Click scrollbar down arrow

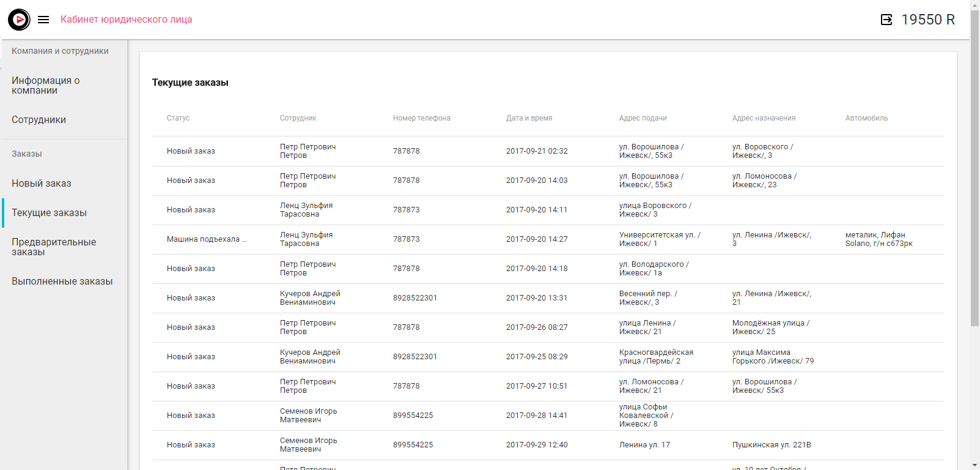click(974, 465)
